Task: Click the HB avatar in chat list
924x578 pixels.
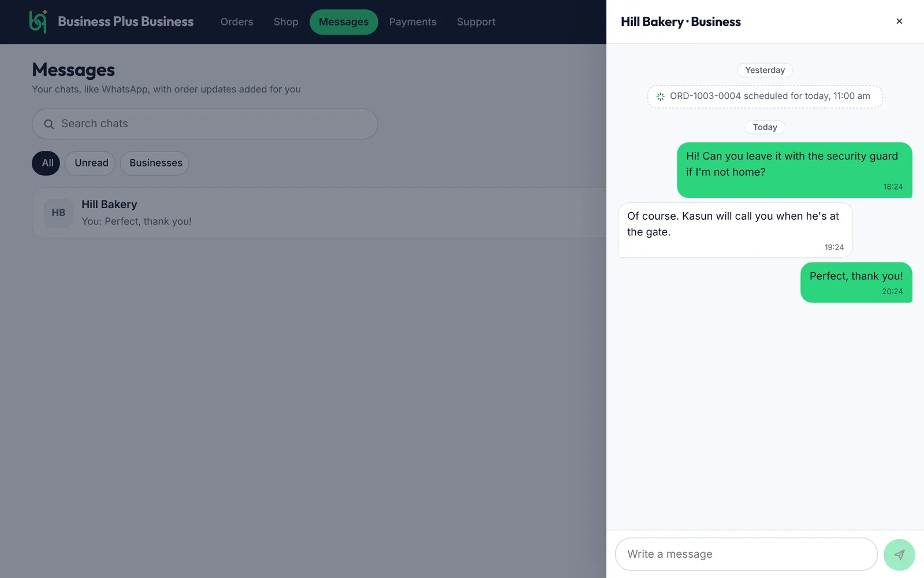Action: [58, 213]
